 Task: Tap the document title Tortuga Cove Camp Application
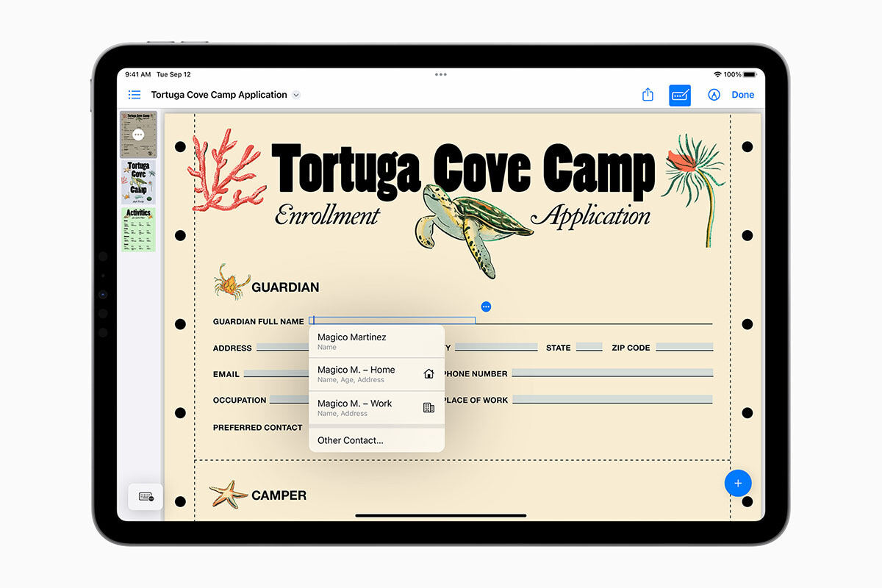click(219, 95)
